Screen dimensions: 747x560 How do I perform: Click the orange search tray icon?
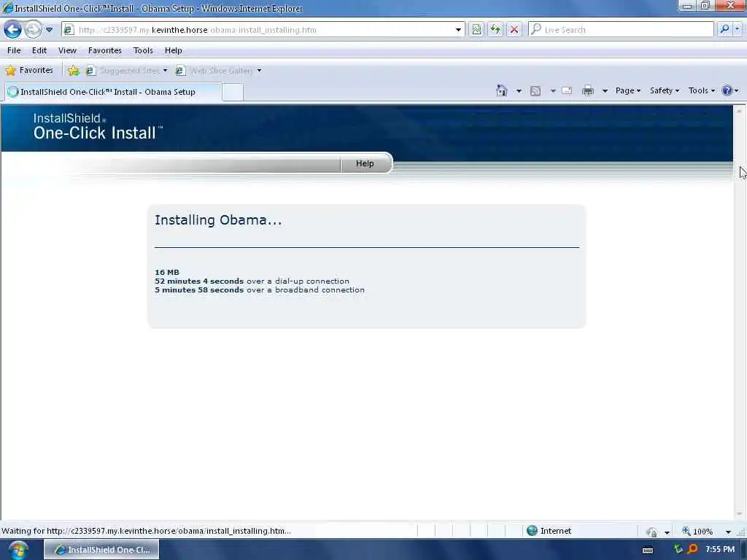click(693, 549)
